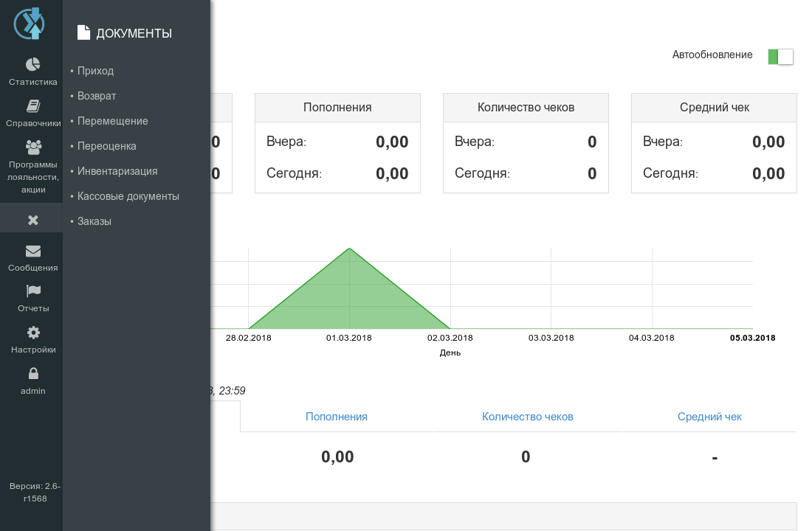Click the 05.03.2018 chart date label

(752, 338)
